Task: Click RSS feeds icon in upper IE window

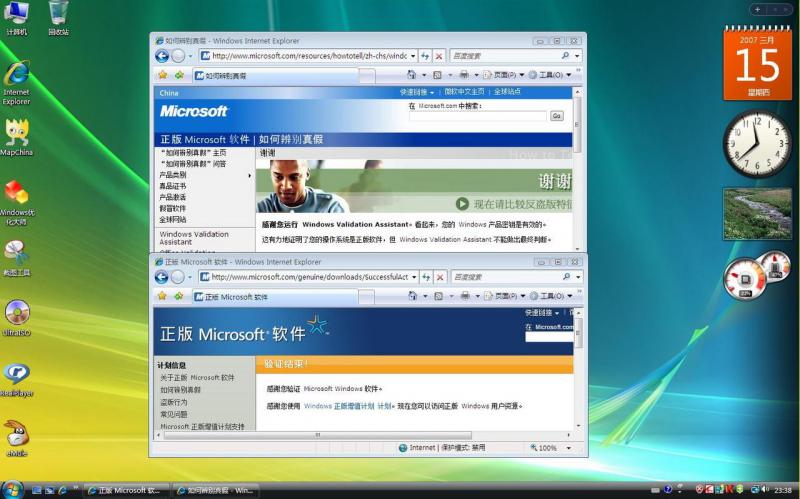Action: click(437, 75)
